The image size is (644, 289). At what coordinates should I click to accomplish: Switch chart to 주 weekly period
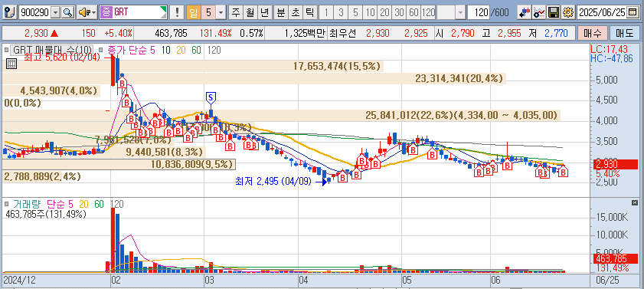click(236, 12)
